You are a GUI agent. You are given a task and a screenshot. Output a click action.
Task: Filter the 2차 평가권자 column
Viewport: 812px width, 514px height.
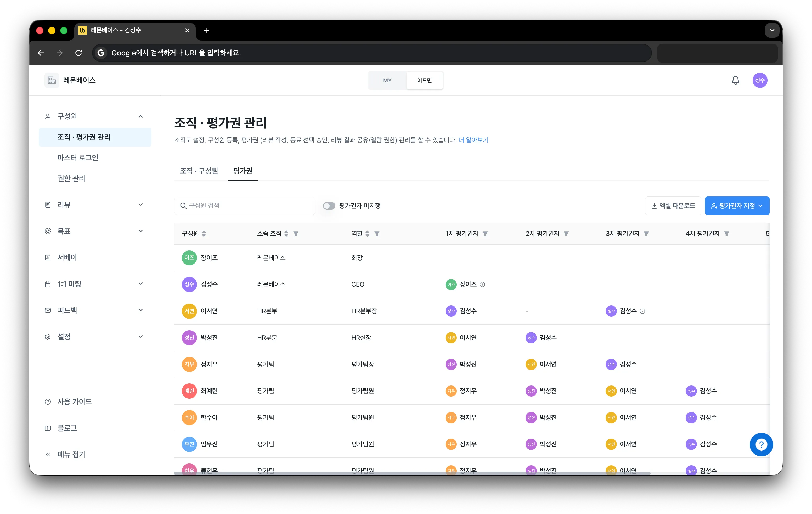[x=566, y=233]
